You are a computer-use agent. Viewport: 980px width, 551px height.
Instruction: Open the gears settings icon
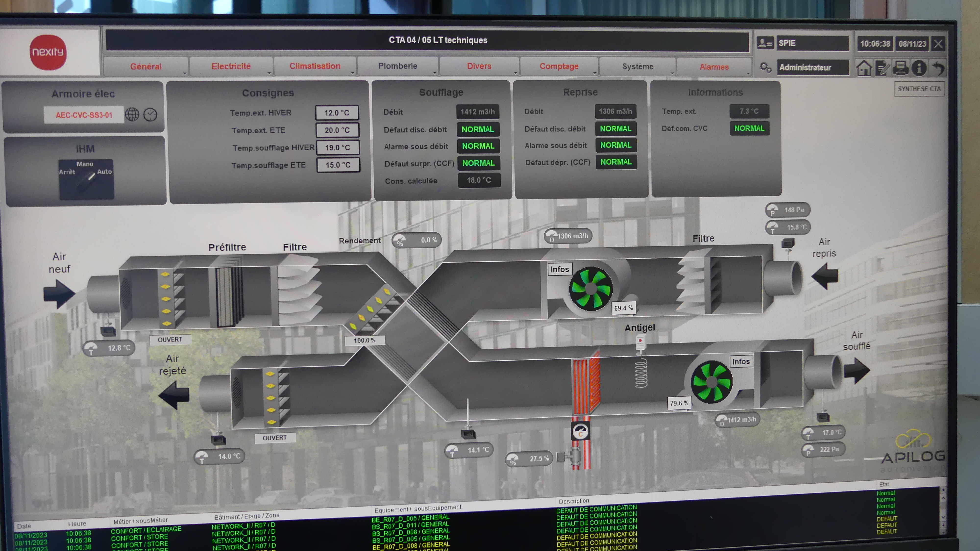pyautogui.click(x=765, y=68)
